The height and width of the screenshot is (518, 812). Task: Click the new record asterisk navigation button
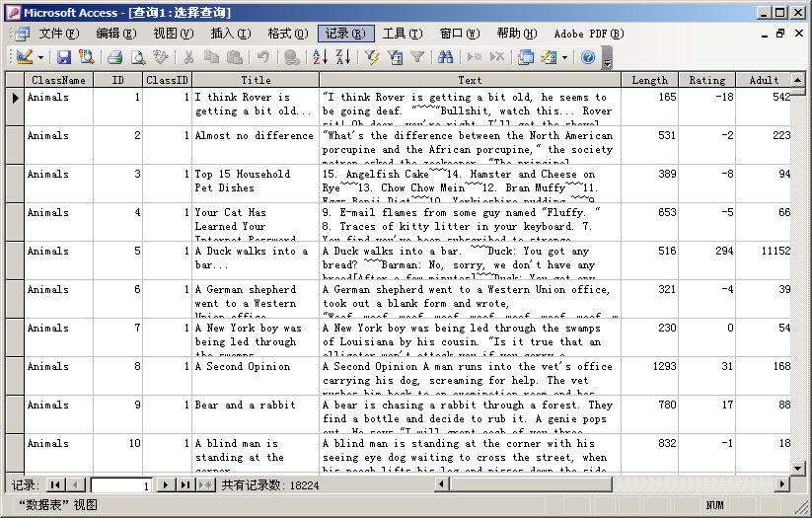pyautogui.click(x=205, y=485)
